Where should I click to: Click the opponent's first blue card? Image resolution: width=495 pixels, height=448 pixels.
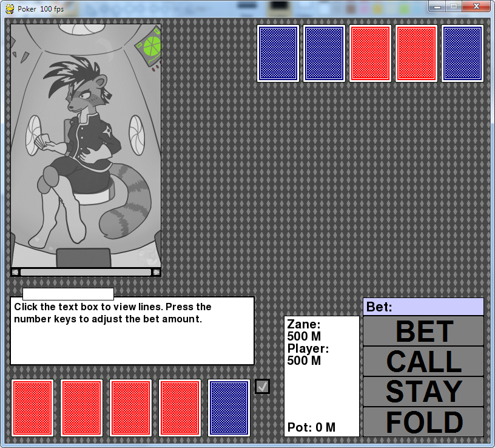pyautogui.click(x=278, y=53)
